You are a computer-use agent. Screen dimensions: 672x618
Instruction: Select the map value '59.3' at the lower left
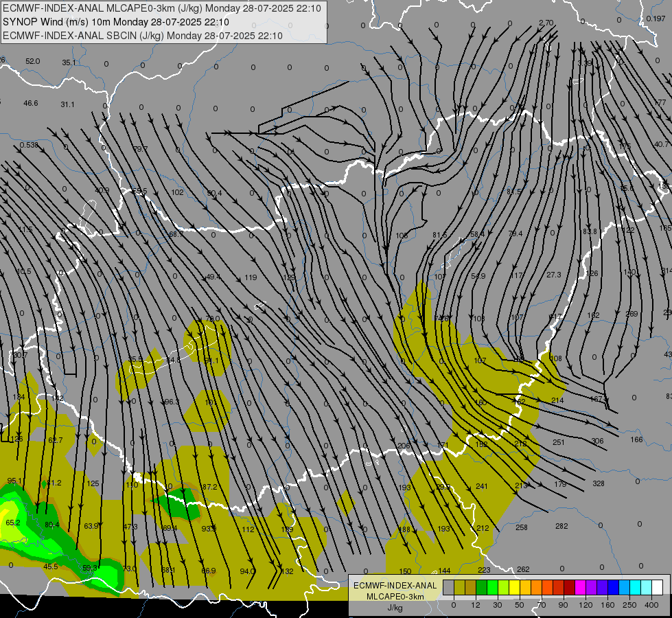tap(89, 568)
